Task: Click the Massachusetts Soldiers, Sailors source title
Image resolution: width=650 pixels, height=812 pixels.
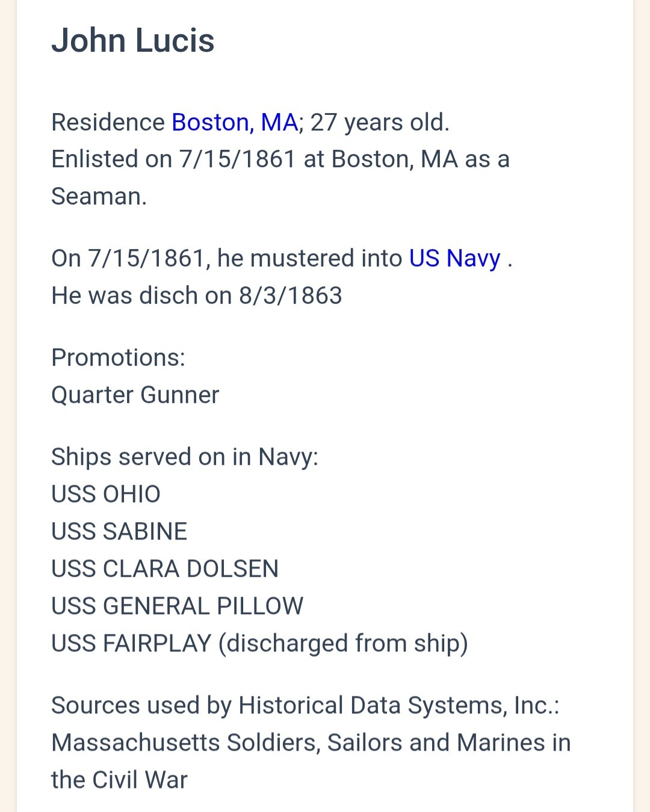Action: click(311, 743)
